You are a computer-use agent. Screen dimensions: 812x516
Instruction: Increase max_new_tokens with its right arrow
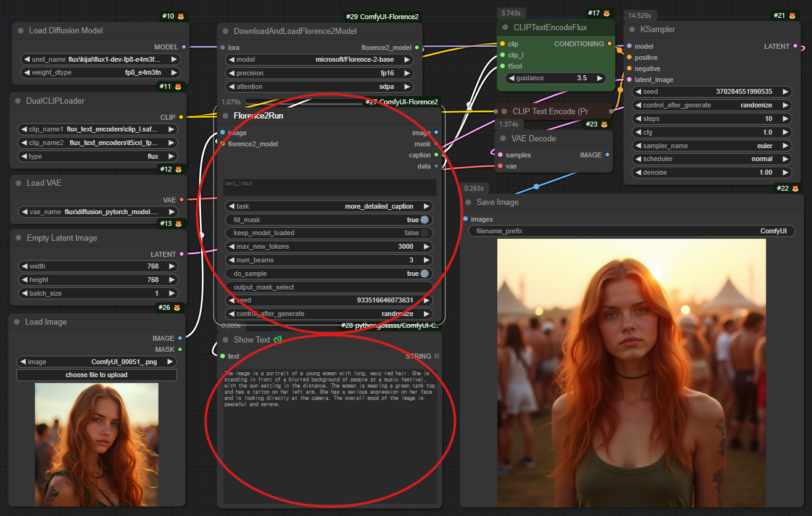tap(427, 246)
